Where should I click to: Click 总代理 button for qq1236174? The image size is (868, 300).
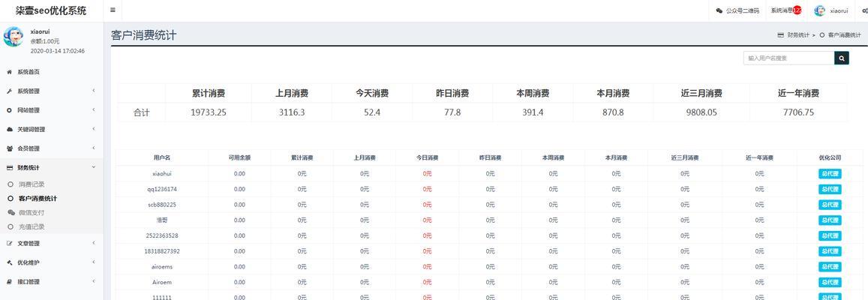[830, 189]
